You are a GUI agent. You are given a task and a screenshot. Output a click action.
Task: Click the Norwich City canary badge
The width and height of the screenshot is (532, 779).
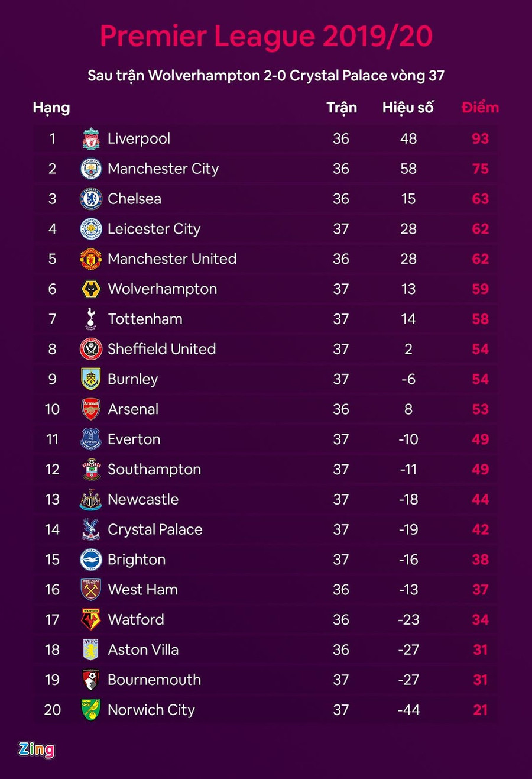91,710
